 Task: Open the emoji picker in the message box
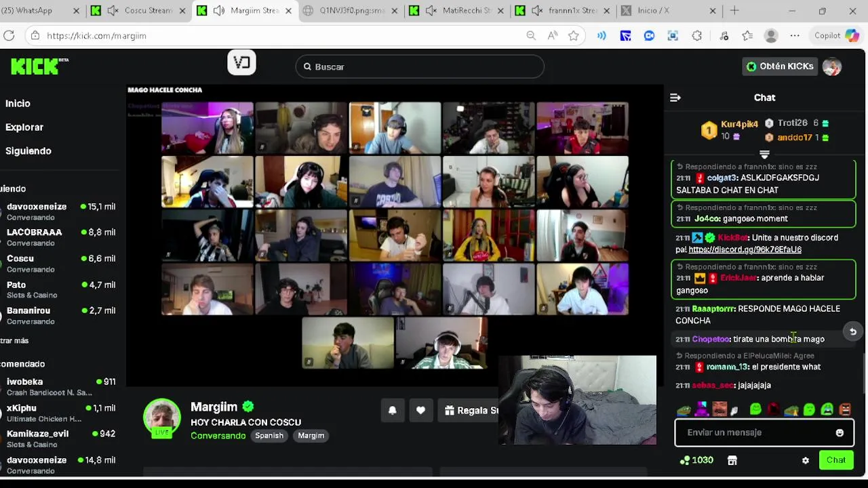[840, 432]
